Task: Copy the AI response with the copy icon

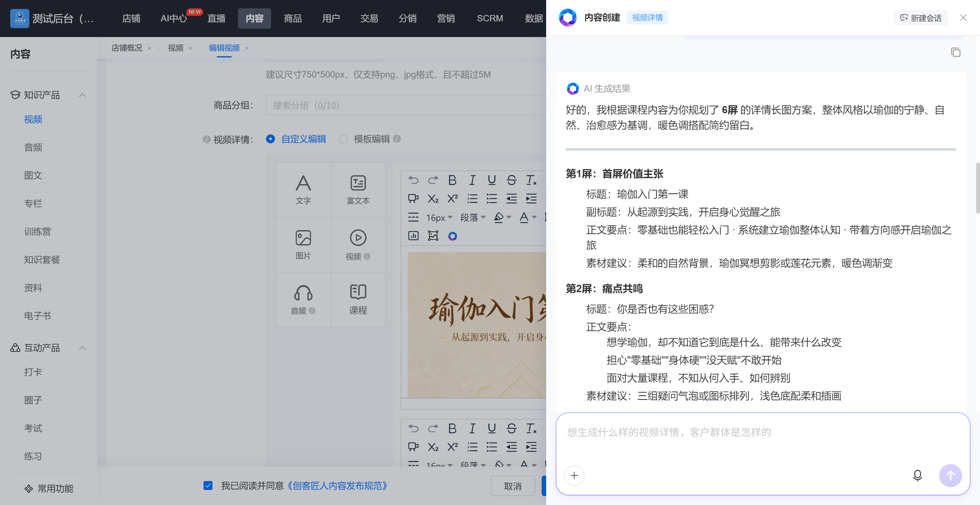Action: coord(956,52)
